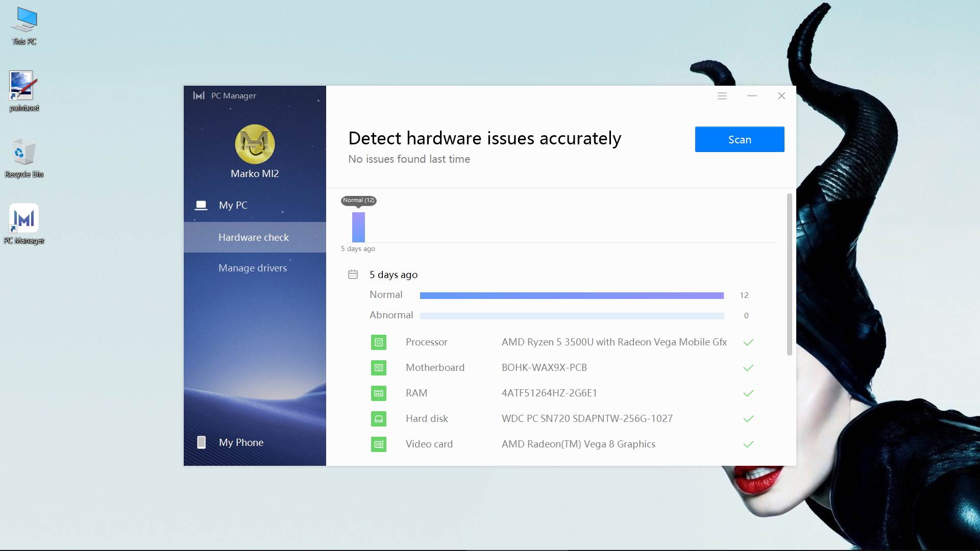Expand the My Phone sidebar section

pos(241,442)
